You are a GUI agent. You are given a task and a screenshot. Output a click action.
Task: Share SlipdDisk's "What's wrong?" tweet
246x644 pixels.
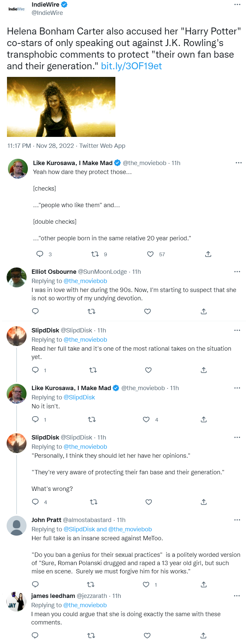(204, 502)
